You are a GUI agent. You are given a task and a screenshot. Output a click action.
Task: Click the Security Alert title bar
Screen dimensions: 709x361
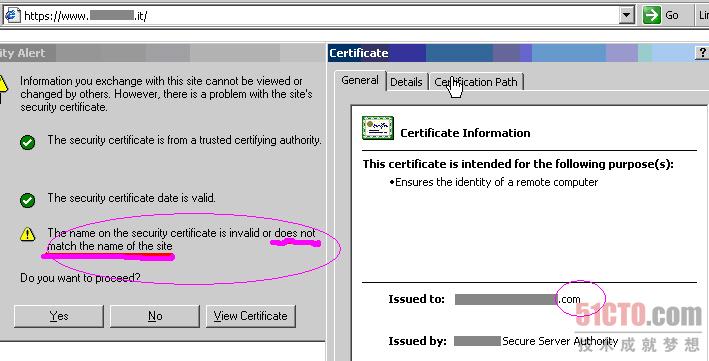pyautogui.click(x=162, y=53)
